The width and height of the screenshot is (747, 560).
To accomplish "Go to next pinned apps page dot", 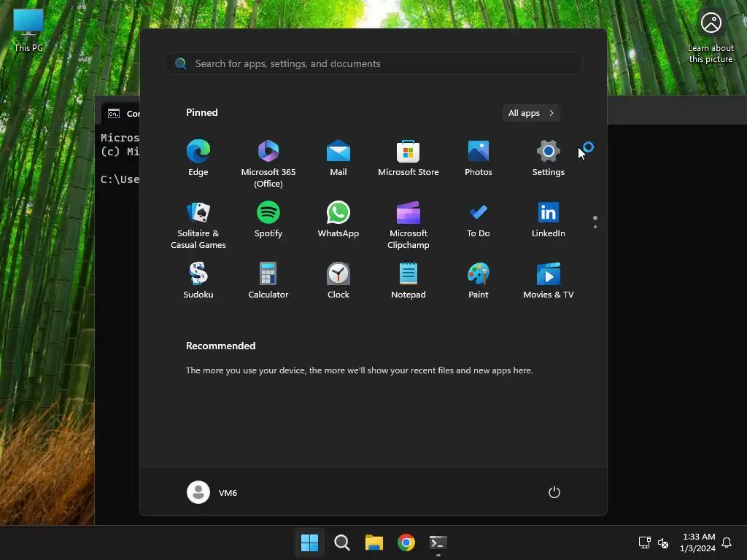I will [595, 227].
